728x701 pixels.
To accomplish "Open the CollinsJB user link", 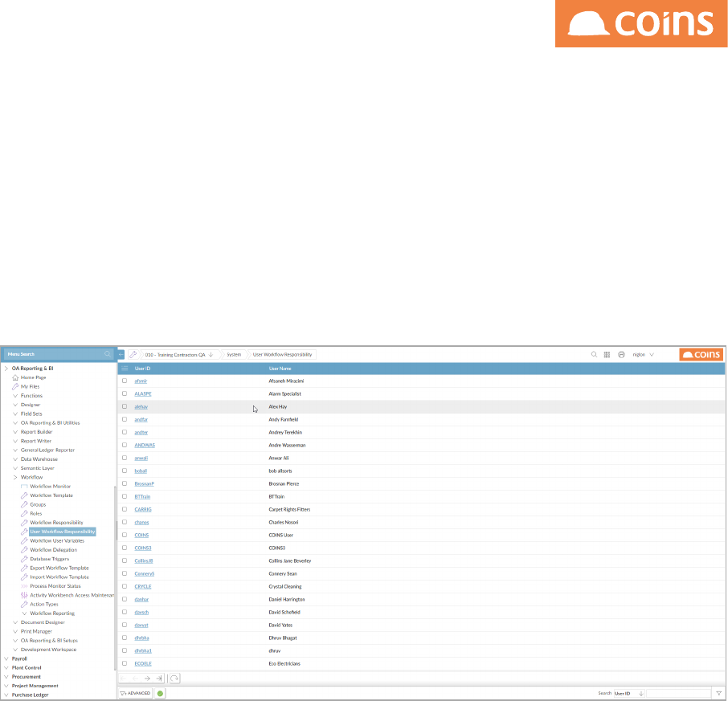I will [144, 561].
